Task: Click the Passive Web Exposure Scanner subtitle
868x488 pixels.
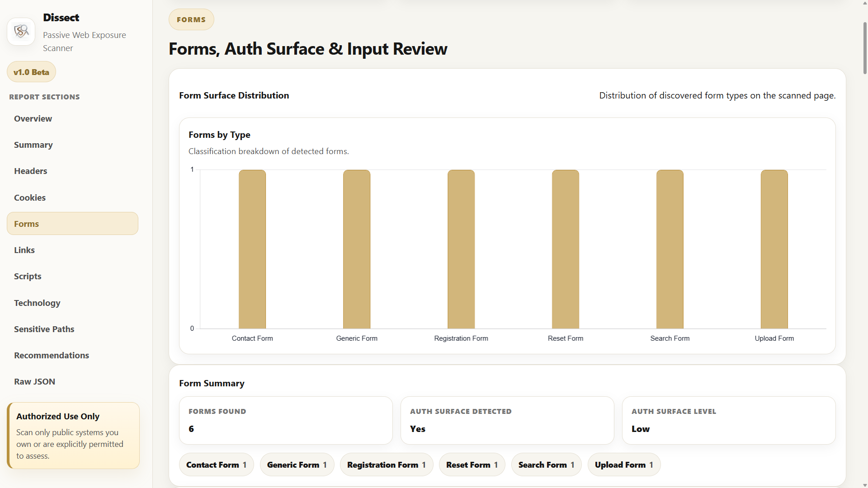Action: (x=85, y=42)
